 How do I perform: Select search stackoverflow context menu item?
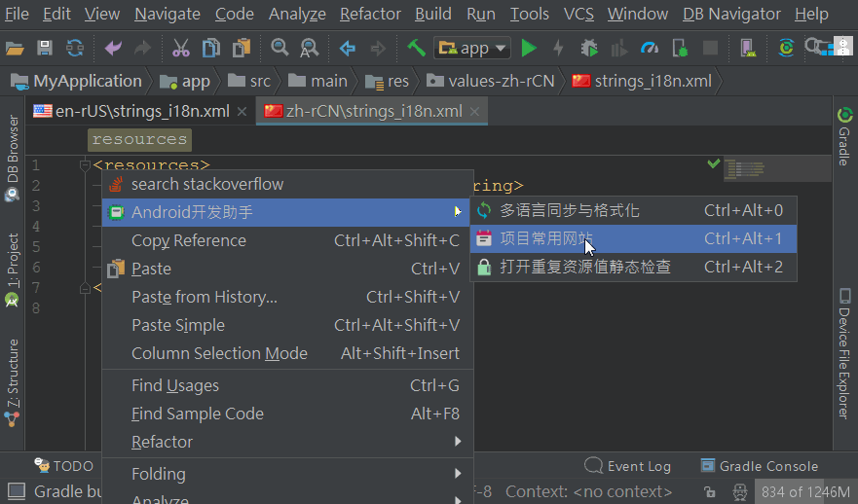(287, 184)
